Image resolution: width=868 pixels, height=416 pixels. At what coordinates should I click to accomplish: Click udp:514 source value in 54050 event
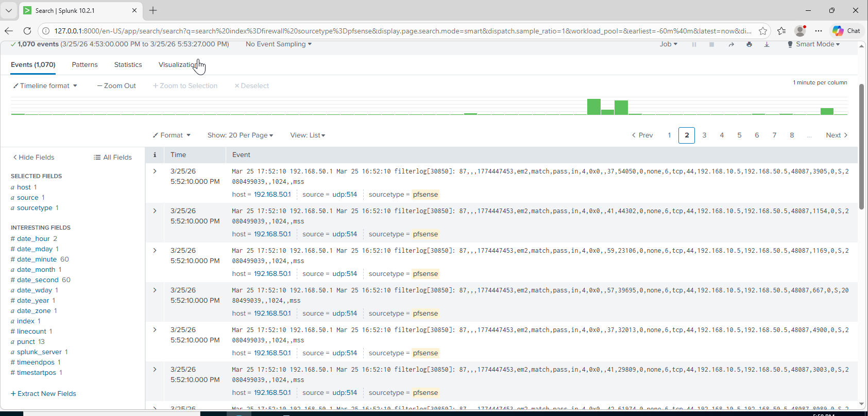(345, 195)
